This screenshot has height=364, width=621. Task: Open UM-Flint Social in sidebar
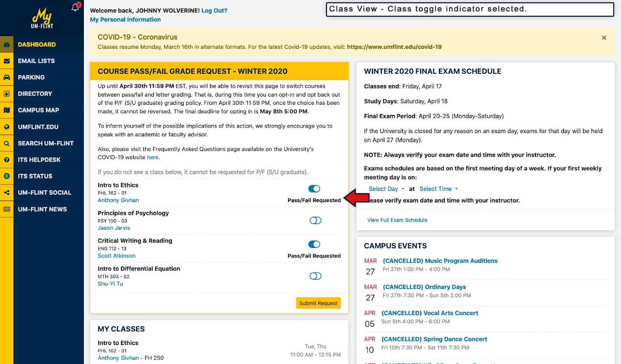[x=45, y=192]
